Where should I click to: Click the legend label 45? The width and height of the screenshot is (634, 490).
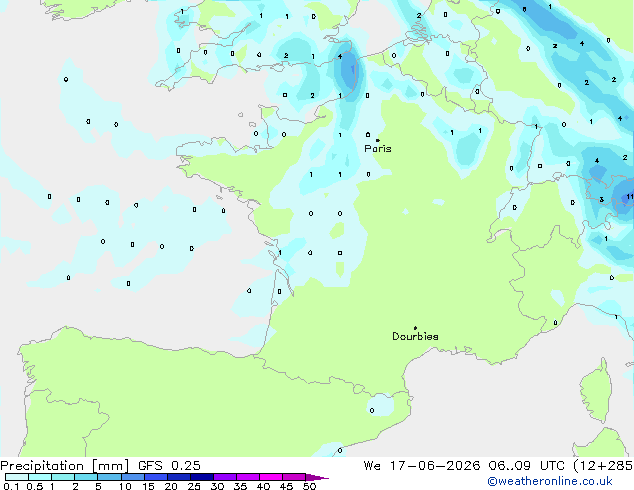pyautogui.click(x=286, y=486)
